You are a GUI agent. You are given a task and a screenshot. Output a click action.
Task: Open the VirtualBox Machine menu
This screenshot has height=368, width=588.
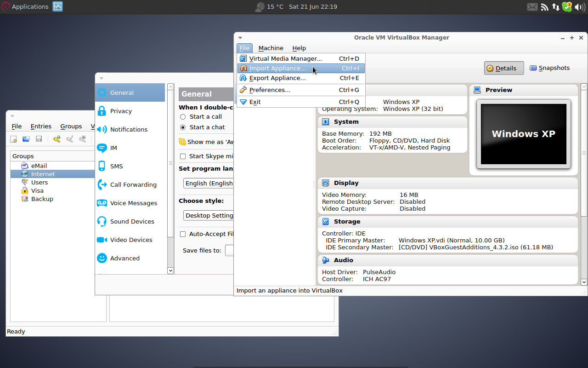point(271,48)
